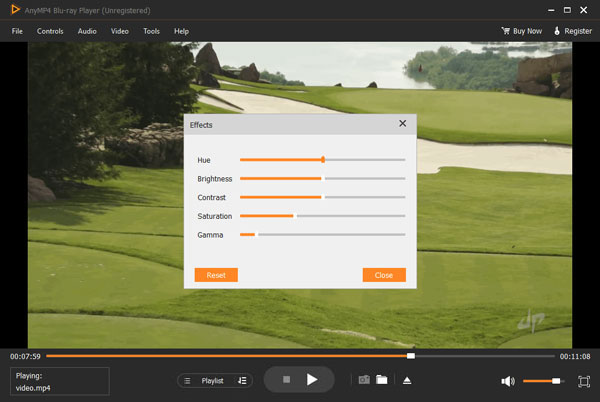The width and height of the screenshot is (600, 402).
Task: Click the Eject disc icon
Action: tap(407, 380)
